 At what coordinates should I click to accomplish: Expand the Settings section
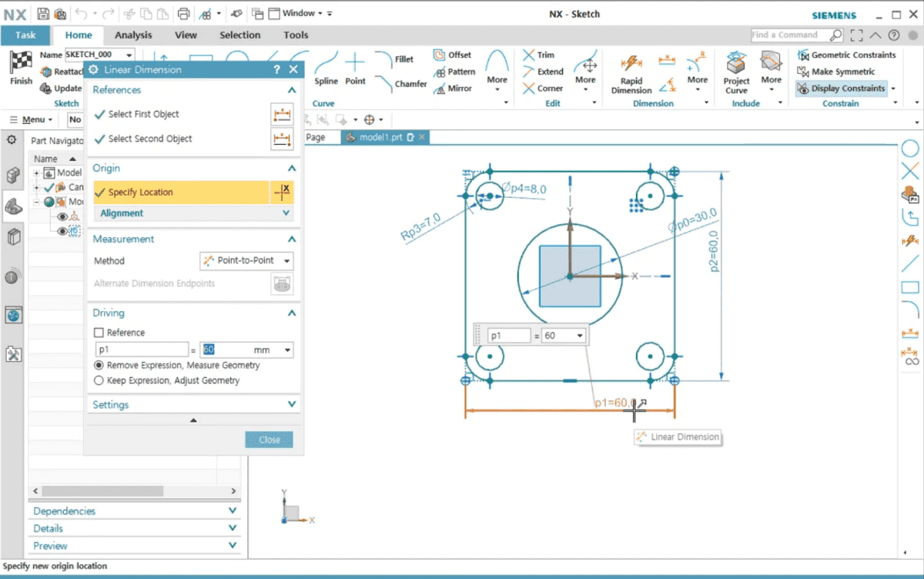(292, 405)
